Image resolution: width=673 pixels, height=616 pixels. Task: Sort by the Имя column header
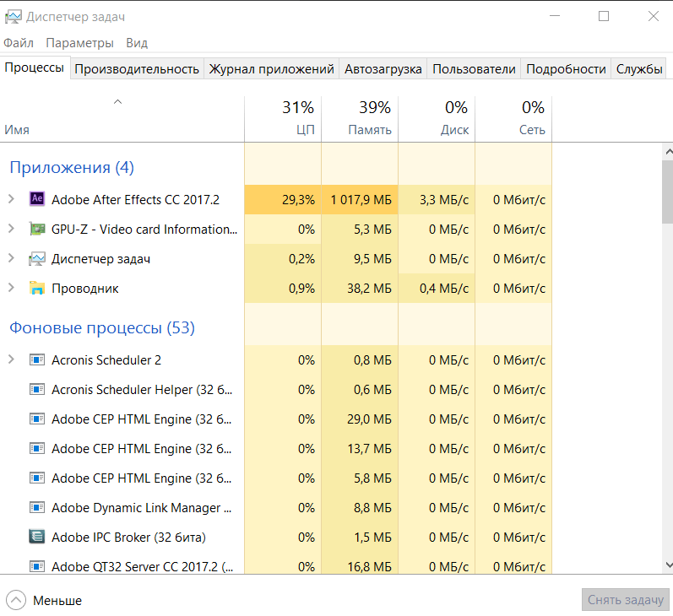(122, 119)
